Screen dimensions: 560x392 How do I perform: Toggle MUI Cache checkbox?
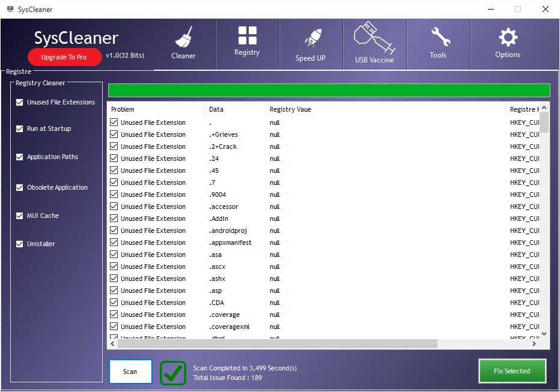click(20, 216)
